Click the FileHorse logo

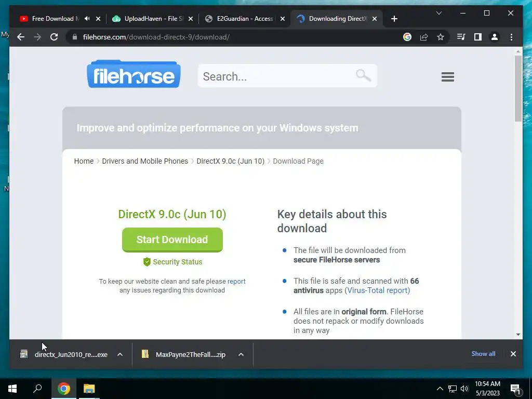tap(134, 74)
